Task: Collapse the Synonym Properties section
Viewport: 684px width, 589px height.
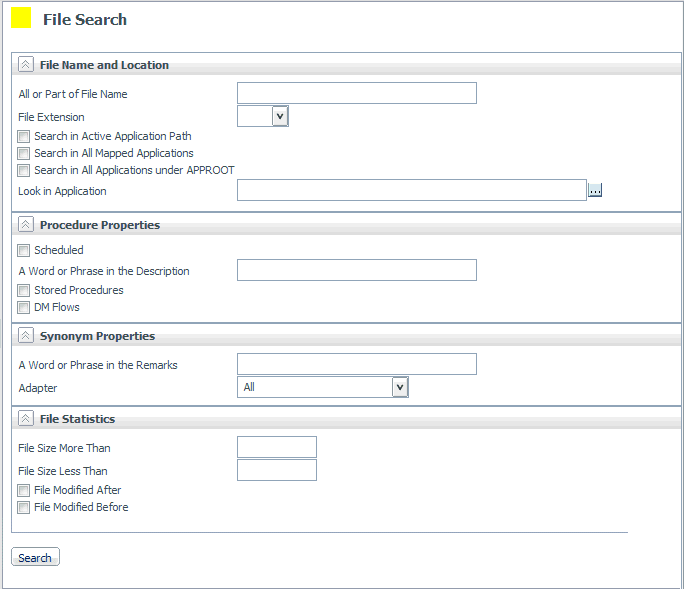Action: [26, 336]
